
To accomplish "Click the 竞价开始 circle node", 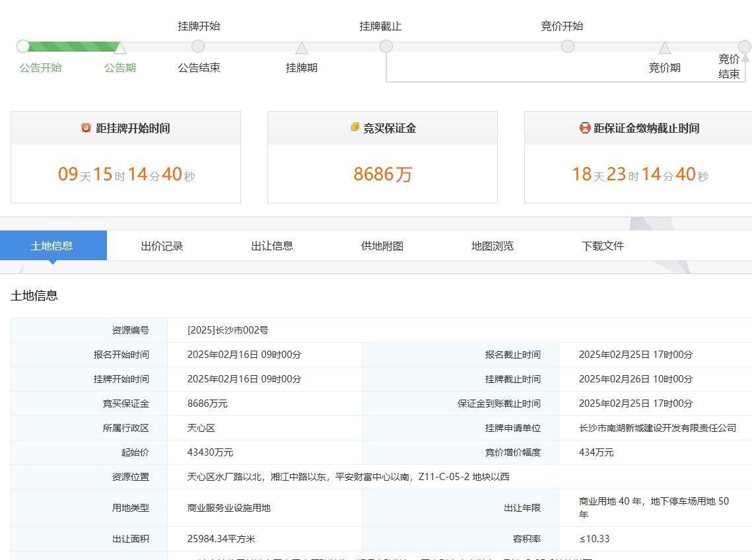I will pyautogui.click(x=568, y=46).
